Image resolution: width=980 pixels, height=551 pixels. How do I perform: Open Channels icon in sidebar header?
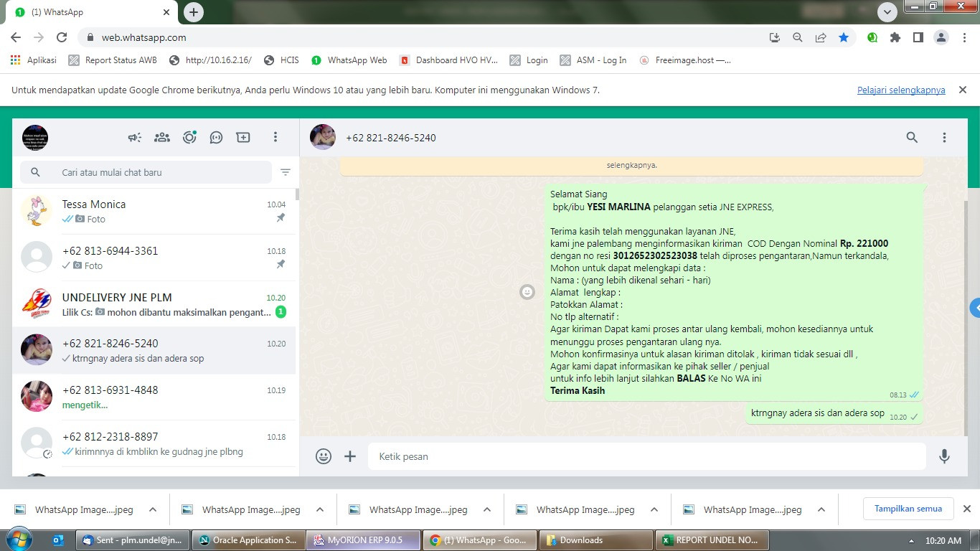[216, 137]
